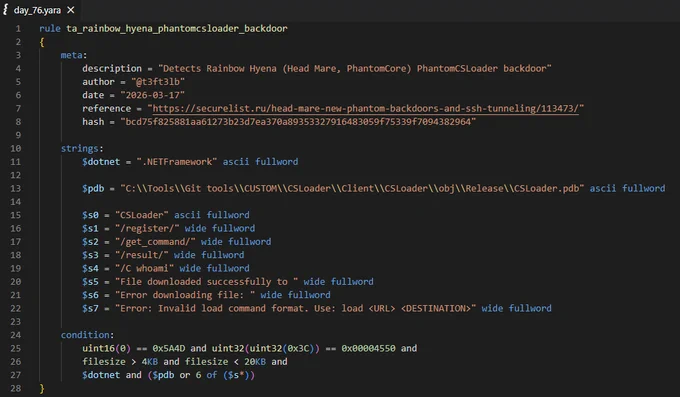Click the "/C whoami" string
Screen dimensions: 680x397
(x=144, y=269)
